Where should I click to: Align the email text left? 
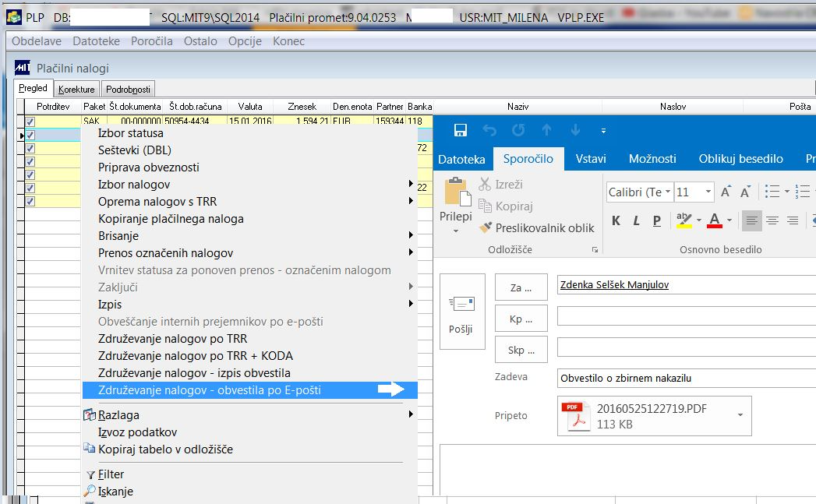(x=751, y=220)
